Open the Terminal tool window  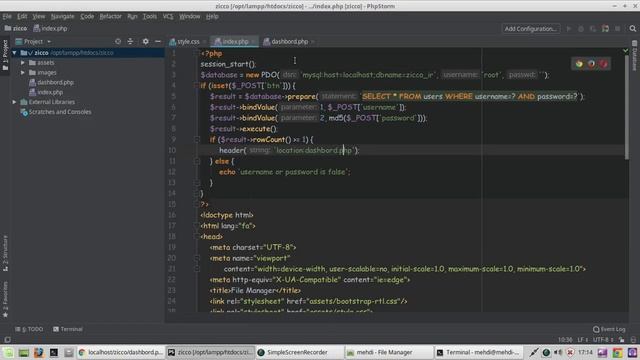pyautogui.click(x=68, y=329)
